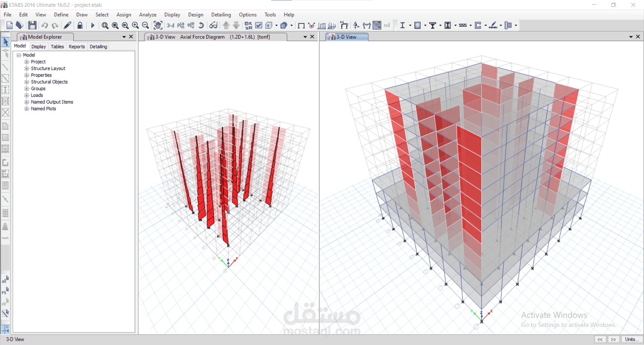This screenshot has width=644, height=345.
Task: Expand the Loads tree node
Action: [x=26, y=95]
